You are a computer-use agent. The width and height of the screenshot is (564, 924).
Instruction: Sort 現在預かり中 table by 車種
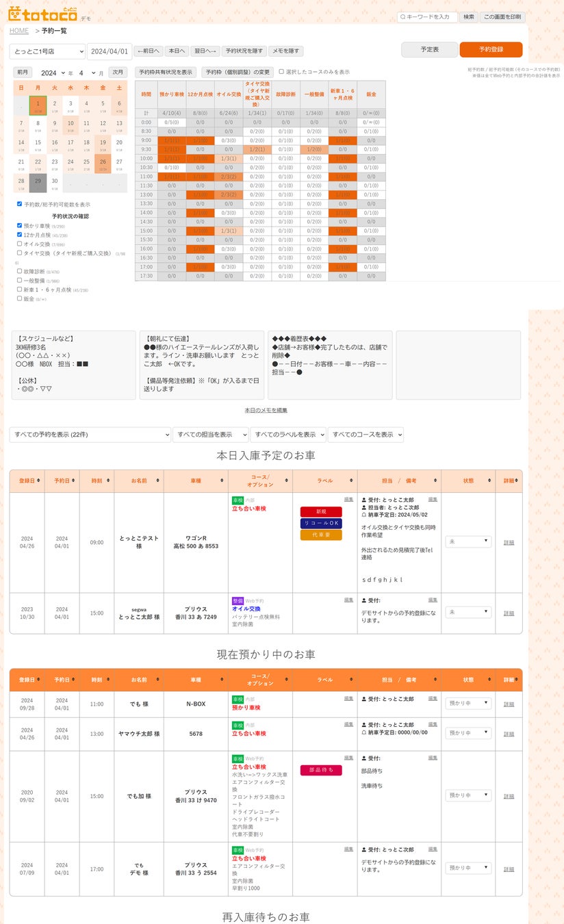196,680
